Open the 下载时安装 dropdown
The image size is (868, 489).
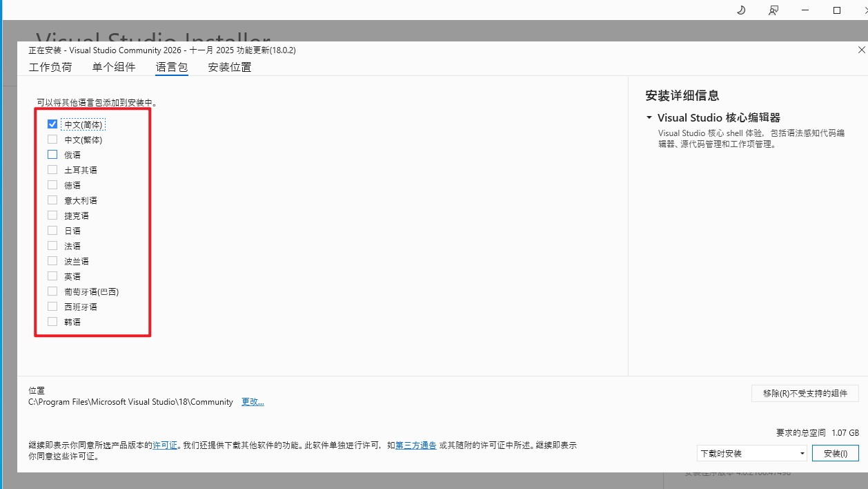751,454
